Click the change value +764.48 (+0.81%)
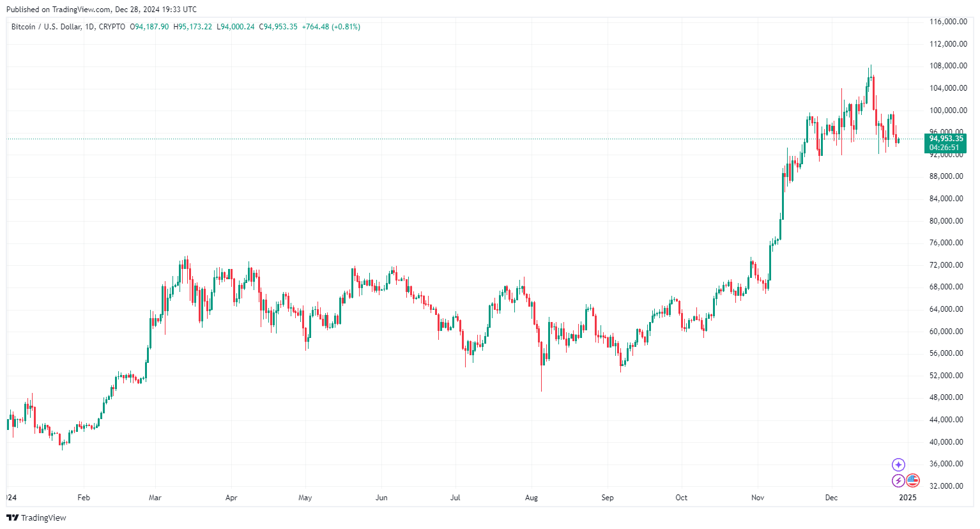Image resolution: width=980 pixels, height=529 pixels. pyautogui.click(x=331, y=27)
